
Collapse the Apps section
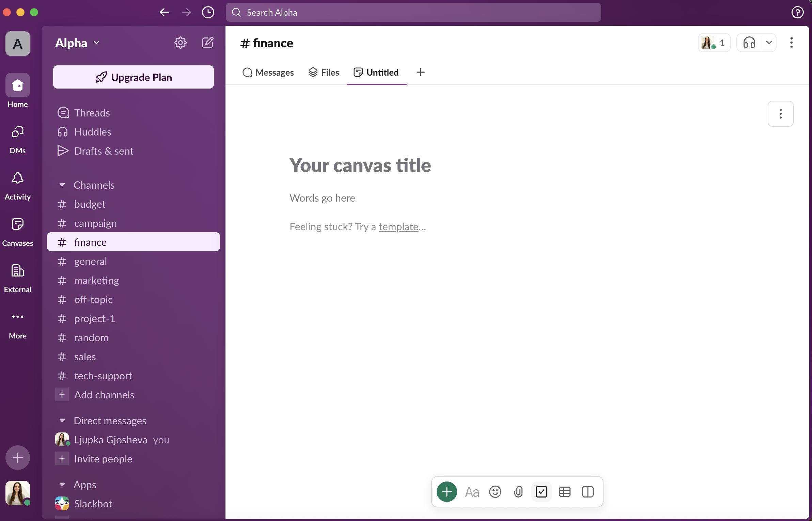62,485
